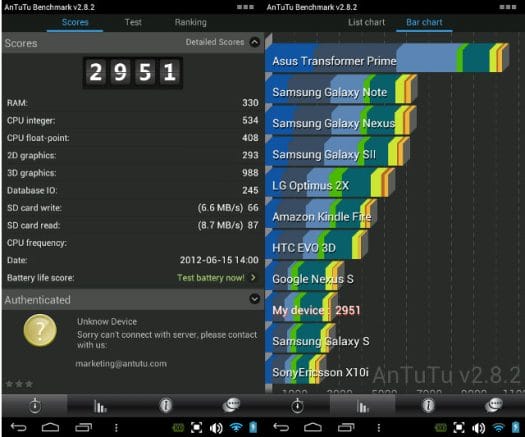Tap the CPU integer score row
The image size is (525, 437).
pyautogui.click(x=133, y=120)
